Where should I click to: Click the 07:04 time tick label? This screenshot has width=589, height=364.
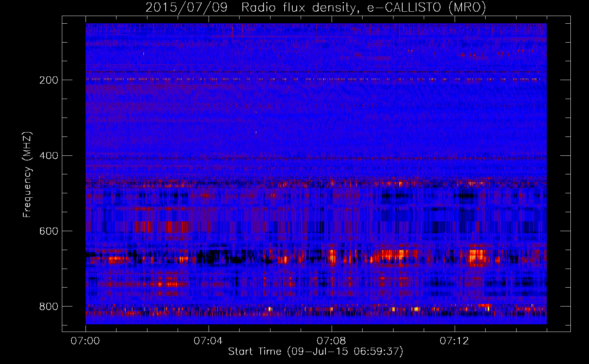point(208,341)
